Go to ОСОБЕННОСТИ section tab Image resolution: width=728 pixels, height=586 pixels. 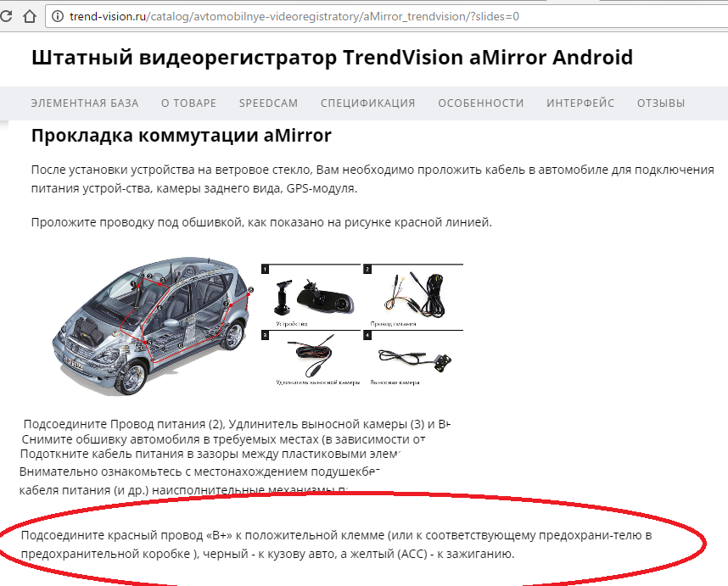coord(480,103)
